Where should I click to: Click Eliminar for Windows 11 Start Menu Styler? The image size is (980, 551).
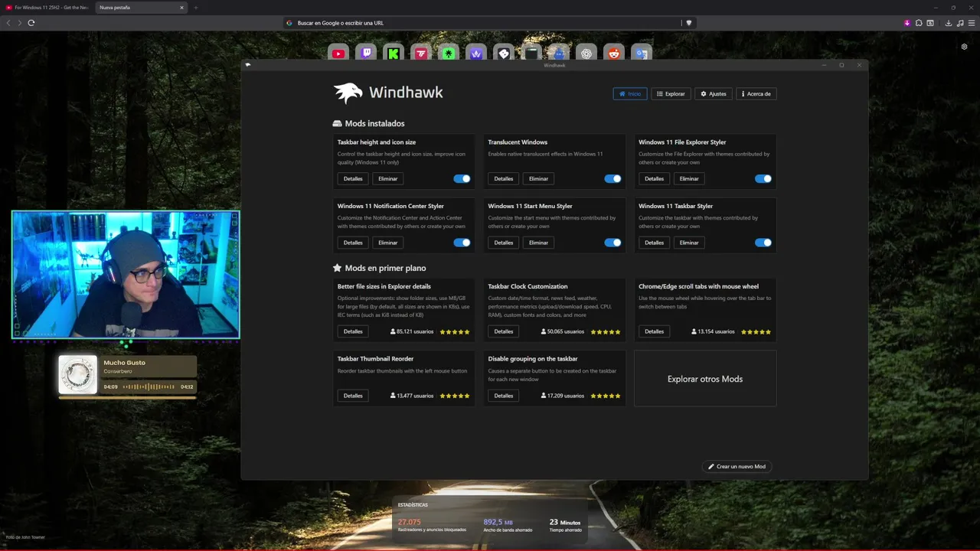click(539, 243)
